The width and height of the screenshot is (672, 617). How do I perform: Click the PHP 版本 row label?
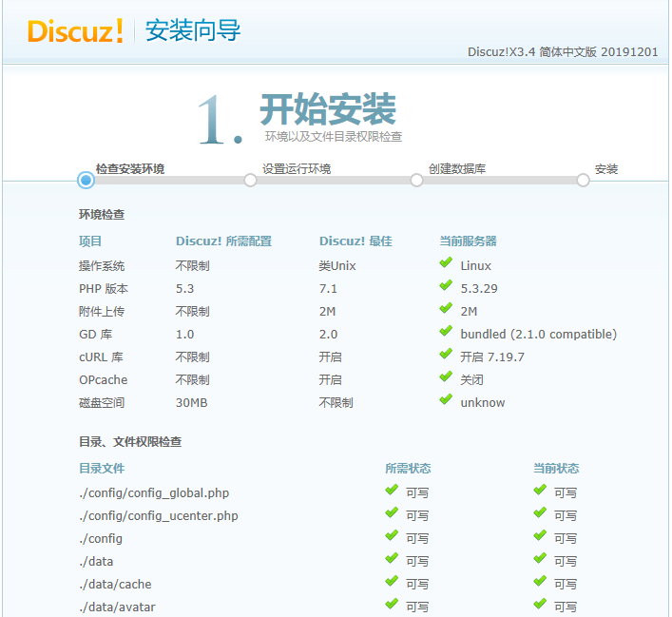(104, 289)
